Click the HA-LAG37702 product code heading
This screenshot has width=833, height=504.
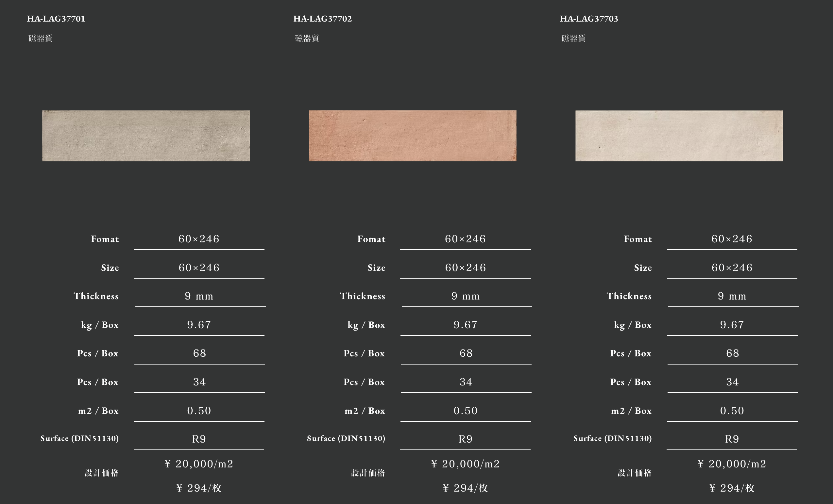[x=323, y=19]
